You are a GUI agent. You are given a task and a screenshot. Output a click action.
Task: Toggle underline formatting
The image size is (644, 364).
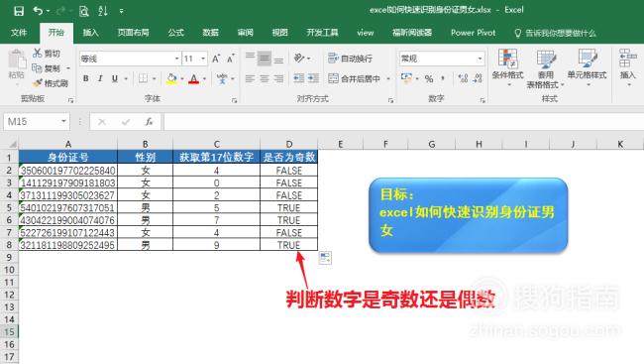[115, 78]
